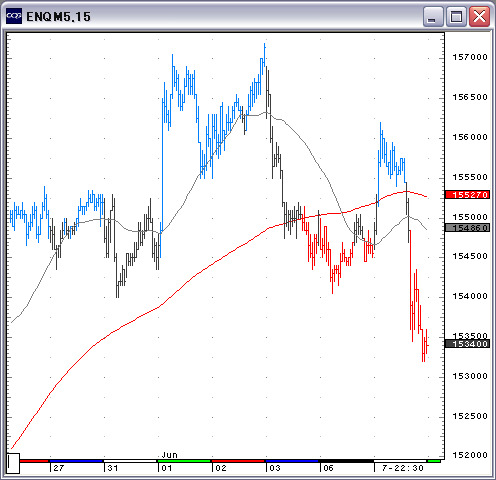This screenshot has width=496, height=480.
Task: Close the ENQM5 chart window
Action: click(x=479, y=16)
